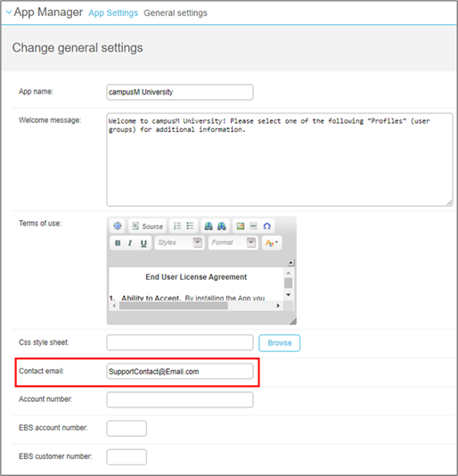This screenshot has width=458, height=476.
Task: Insert a numbered list in Terms editor
Action: click(177, 226)
